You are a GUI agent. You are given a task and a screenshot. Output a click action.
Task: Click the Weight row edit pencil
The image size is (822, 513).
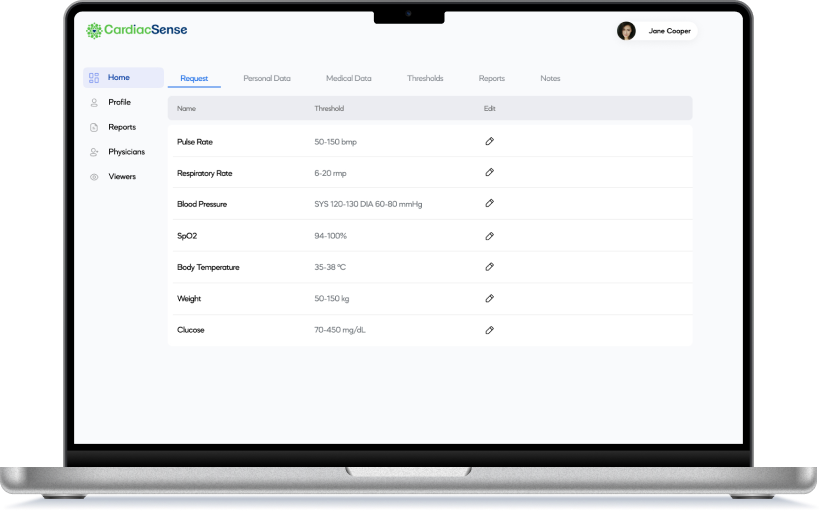(489, 298)
